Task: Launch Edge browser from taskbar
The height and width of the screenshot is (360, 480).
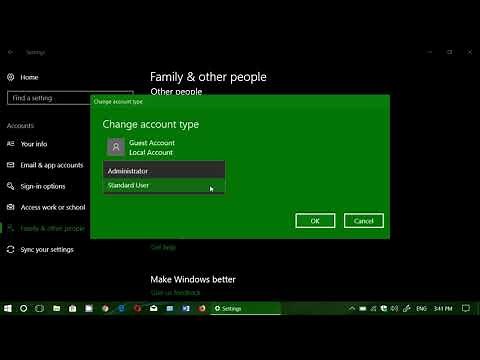Action: 121,308
